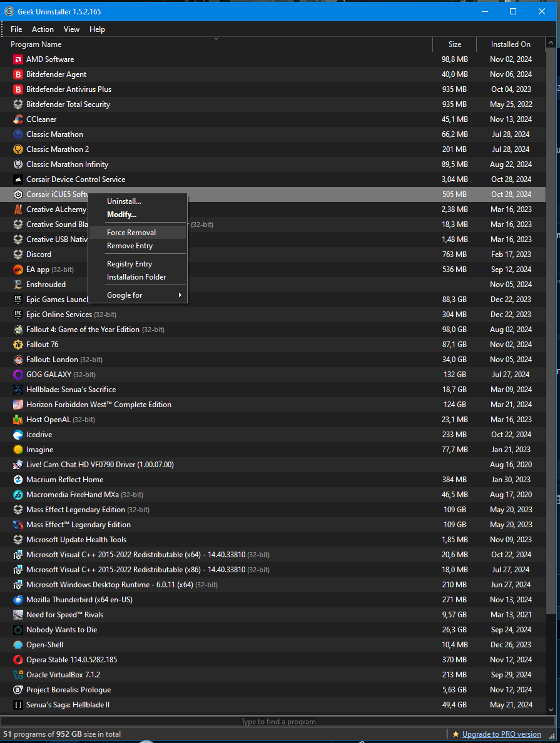The height and width of the screenshot is (743, 560).
Task: Click the Imagine sunflower icon
Action: coord(18,450)
